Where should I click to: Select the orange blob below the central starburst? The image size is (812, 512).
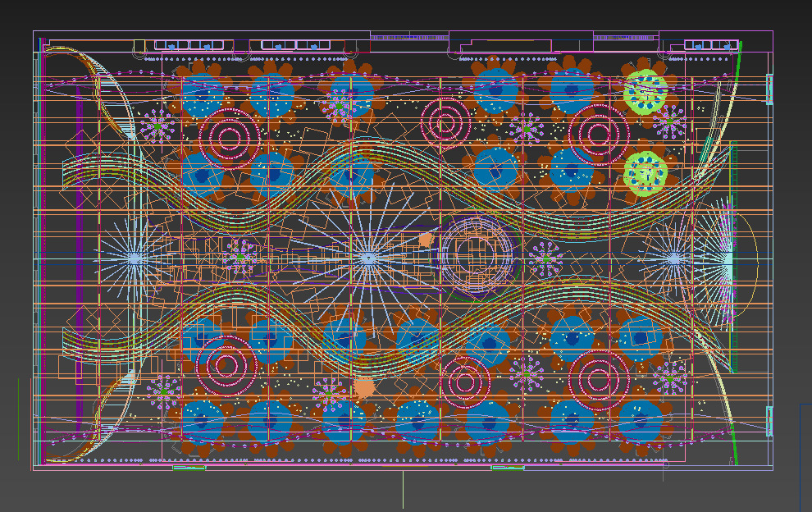click(364, 387)
